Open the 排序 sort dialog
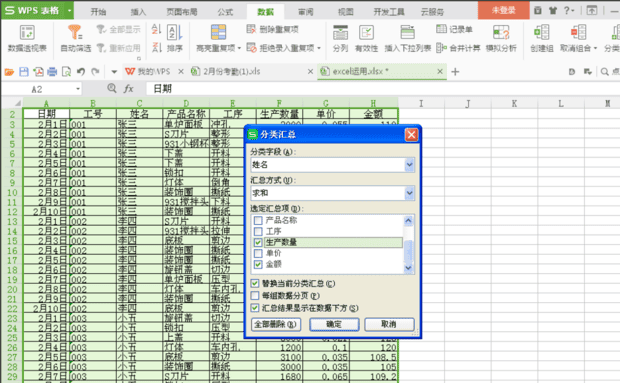This screenshot has width=620, height=383. point(174,38)
